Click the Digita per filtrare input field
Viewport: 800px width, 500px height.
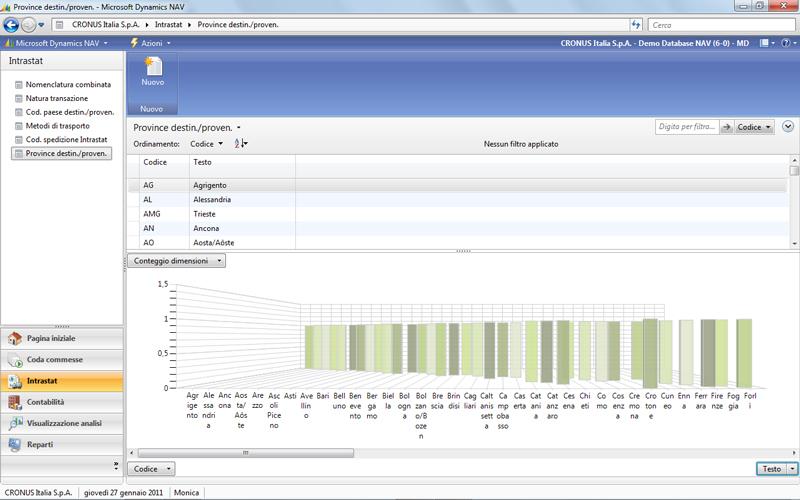[688, 127]
